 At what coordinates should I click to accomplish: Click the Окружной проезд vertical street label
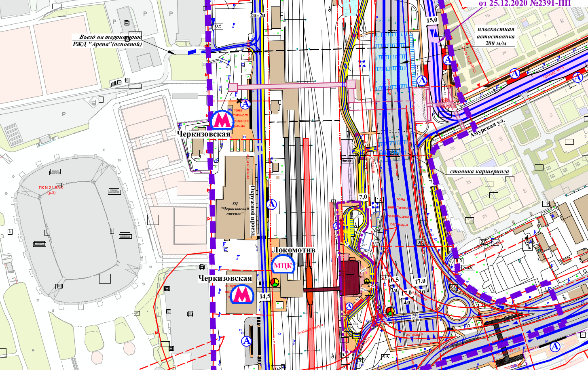[x=252, y=210]
